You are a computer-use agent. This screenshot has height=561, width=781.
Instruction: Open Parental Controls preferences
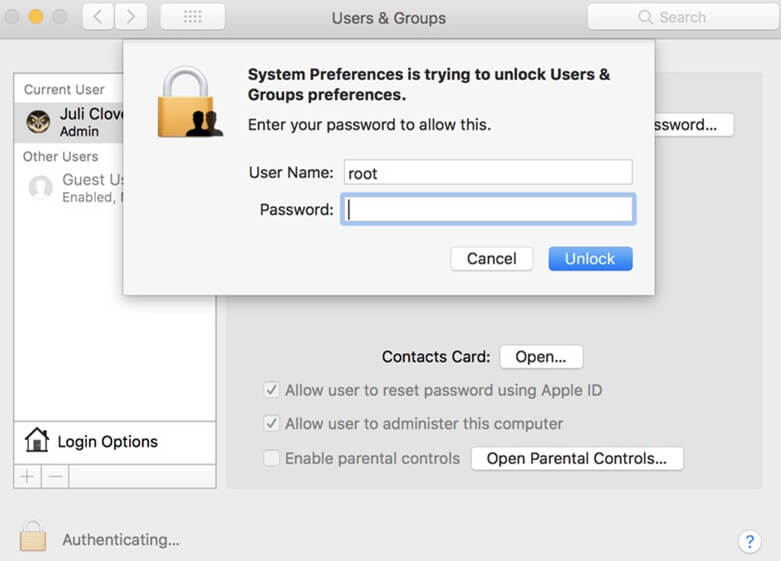click(x=577, y=458)
